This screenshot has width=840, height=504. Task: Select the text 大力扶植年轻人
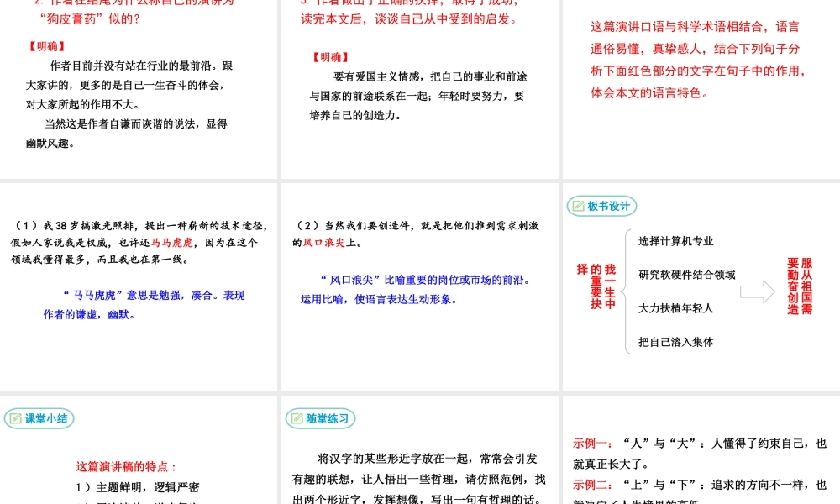tap(676, 308)
